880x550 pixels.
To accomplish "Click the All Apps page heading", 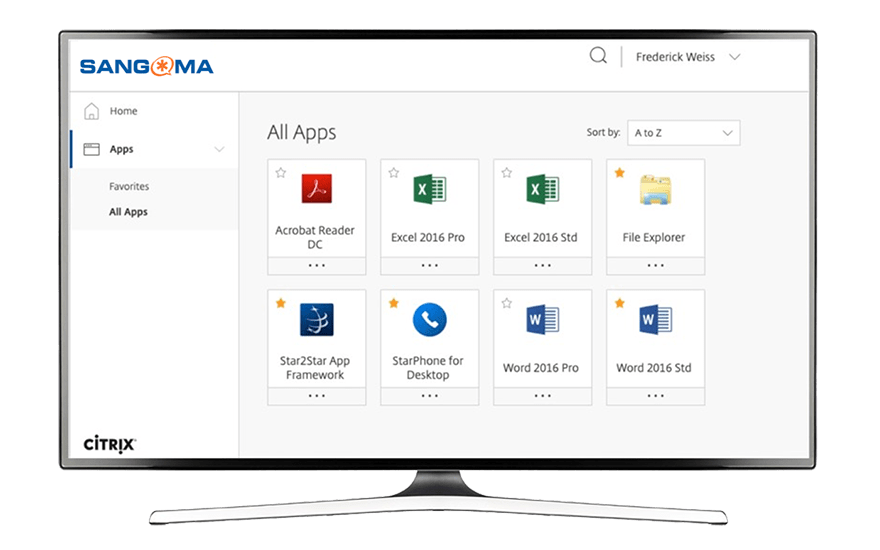I will click(x=301, y=132).
